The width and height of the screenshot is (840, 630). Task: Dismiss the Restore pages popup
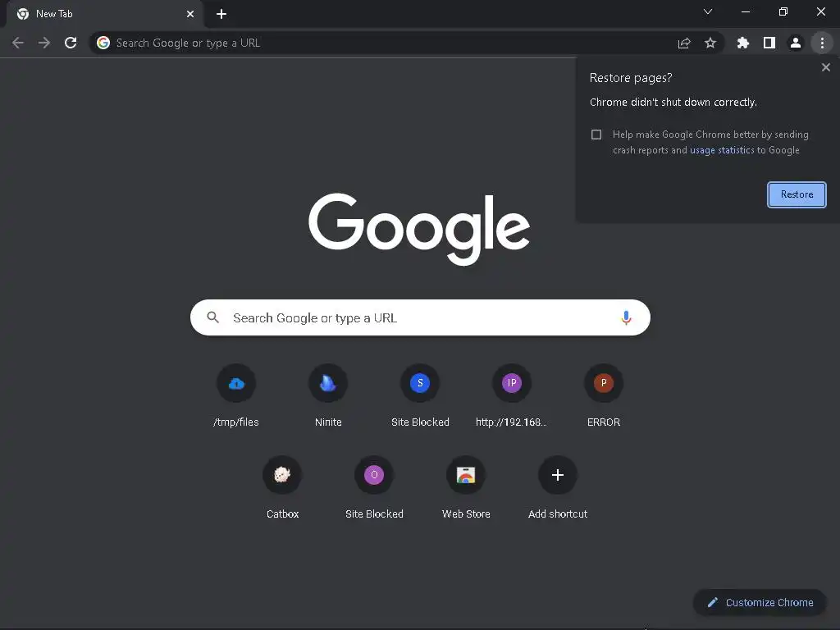(825, 67)
